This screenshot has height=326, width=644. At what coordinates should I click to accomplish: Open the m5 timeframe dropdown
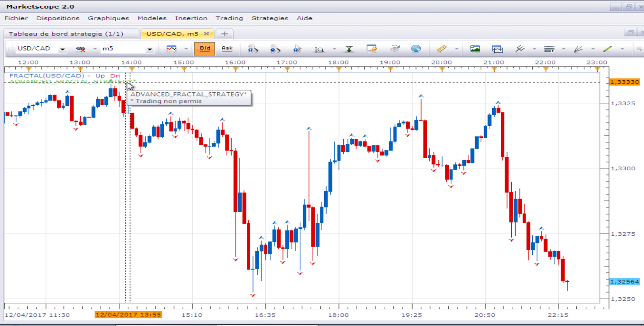point(150,49)
